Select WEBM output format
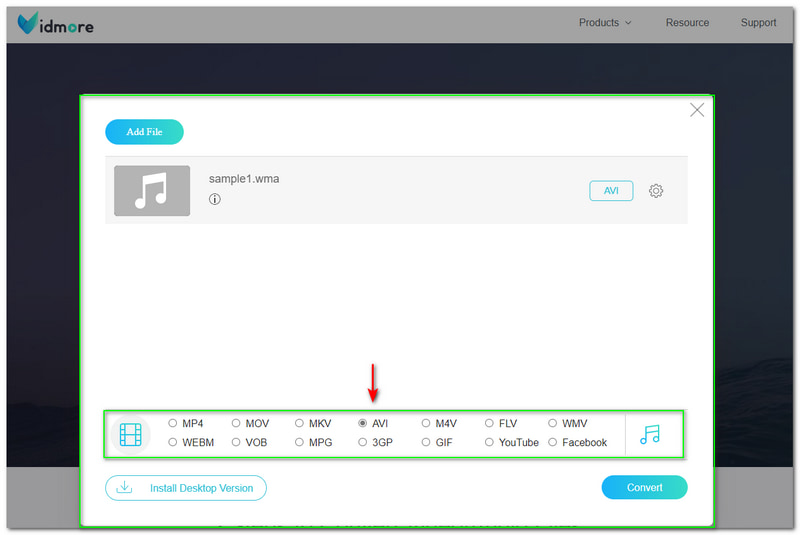The width and height of the screenshot is (800, 535). click(173, 442)
